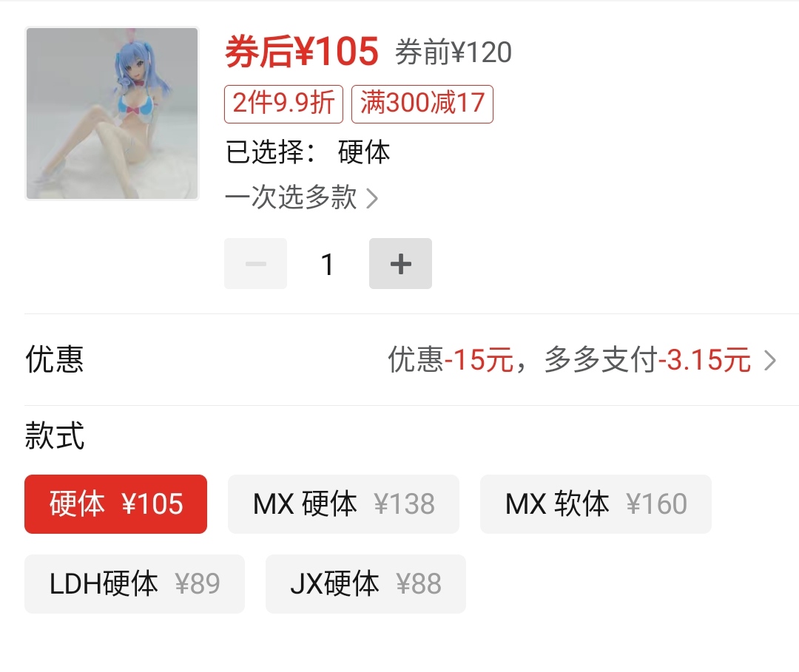Click the 款式 section heading

tap(55, 435)
